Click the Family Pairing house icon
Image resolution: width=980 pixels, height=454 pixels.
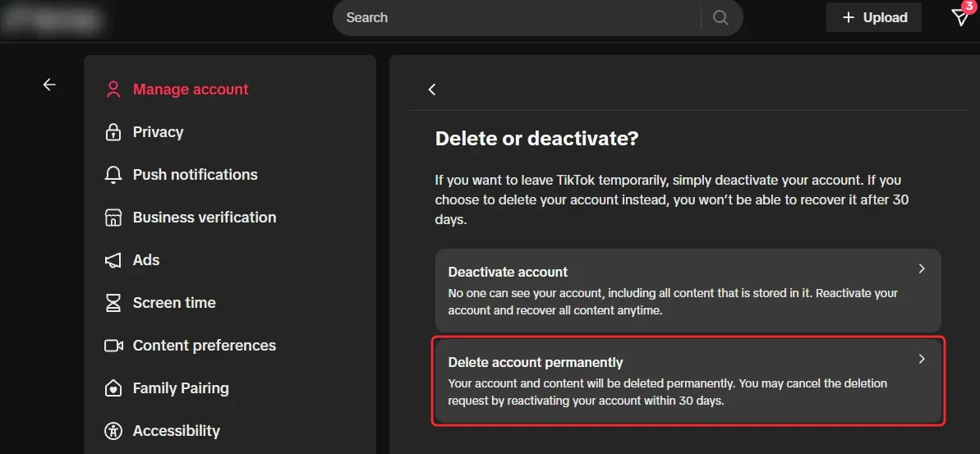[113, 388]
